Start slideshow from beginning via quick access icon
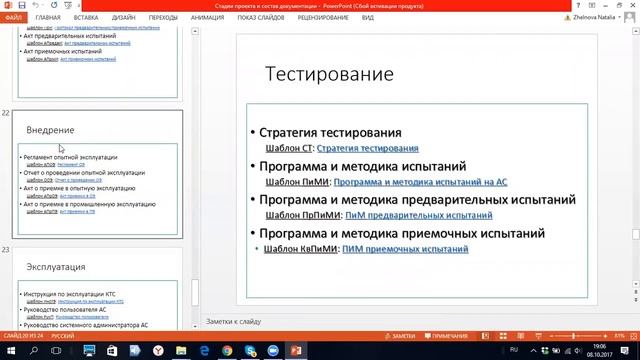The height and width of the screenshot is (360, 640). coord(68,5)
